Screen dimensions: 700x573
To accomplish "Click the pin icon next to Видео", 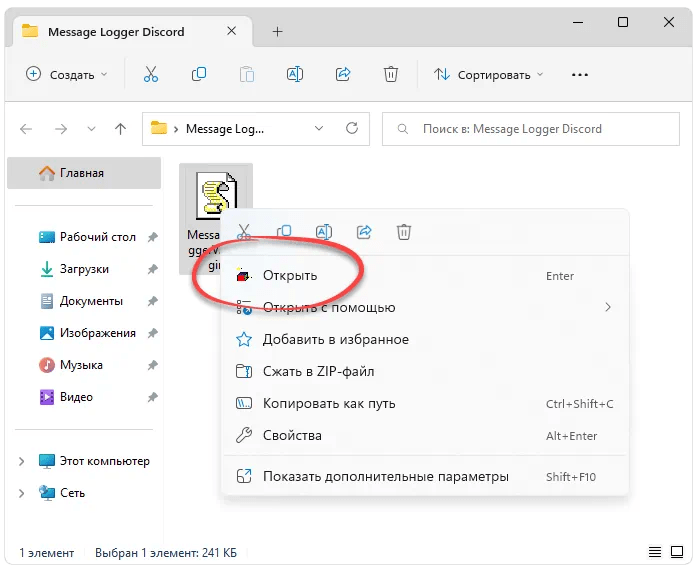I will (153, 397).
